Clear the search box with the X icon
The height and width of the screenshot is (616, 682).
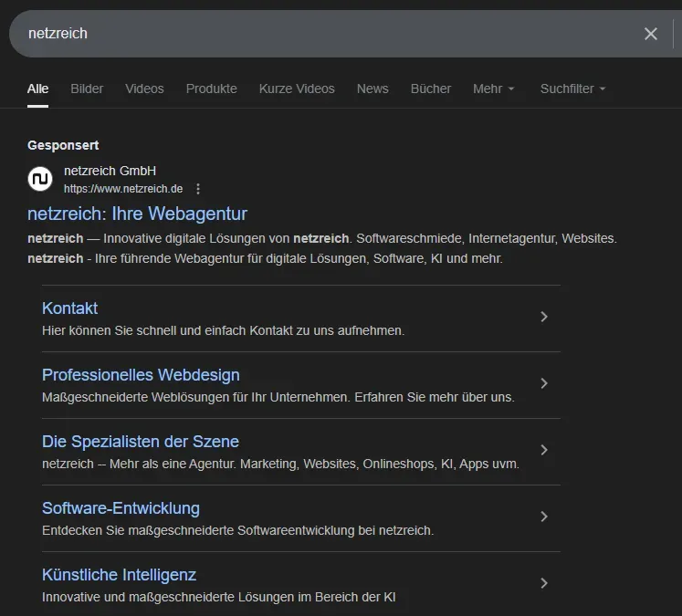click(x=650, y=34)
